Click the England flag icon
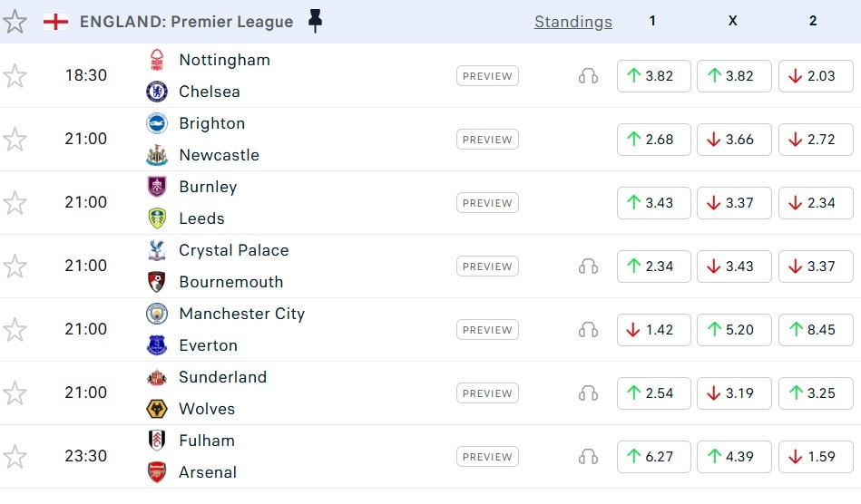 tap(56, 22)
